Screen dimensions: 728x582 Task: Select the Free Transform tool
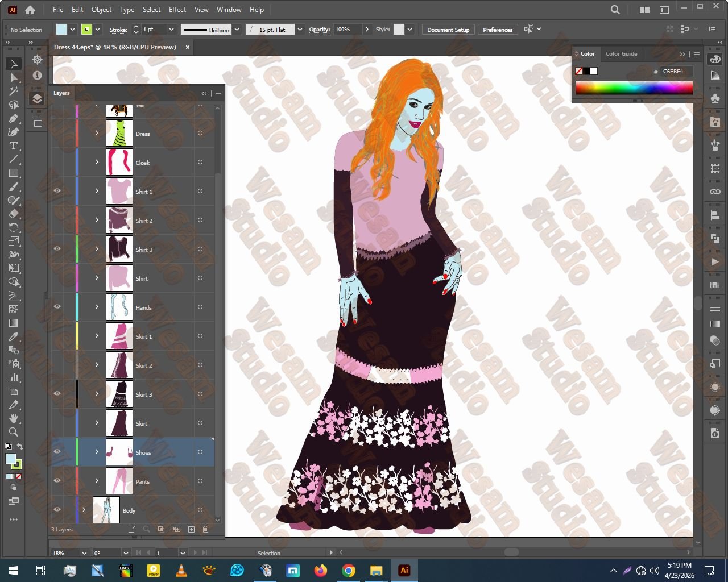point(14,268)
